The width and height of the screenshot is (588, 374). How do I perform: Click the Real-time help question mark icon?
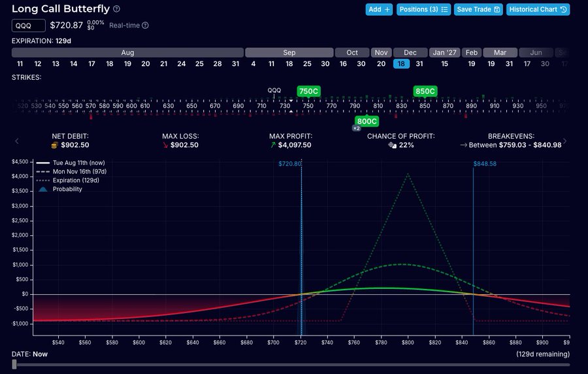tap(145, 25)
